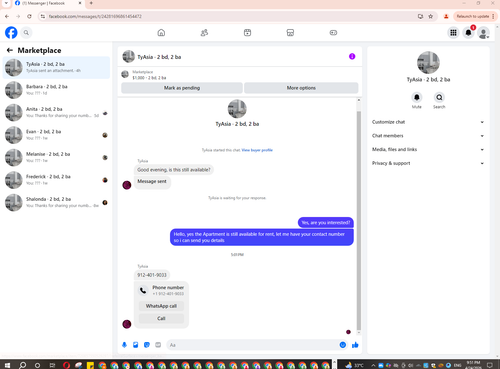Open conversation information purple icon

[x=352, y=56]
